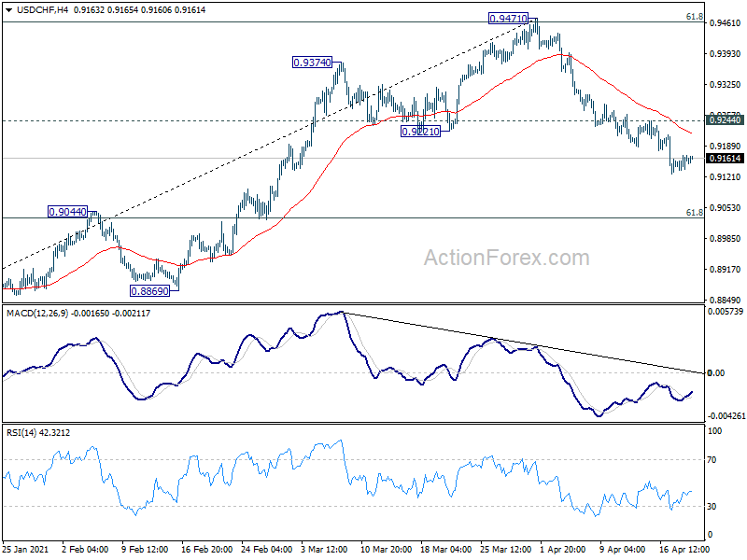Viewport: 747px width, 560px height.
Task: Select the 0.93930 price axis value
Action: [726, 54]
